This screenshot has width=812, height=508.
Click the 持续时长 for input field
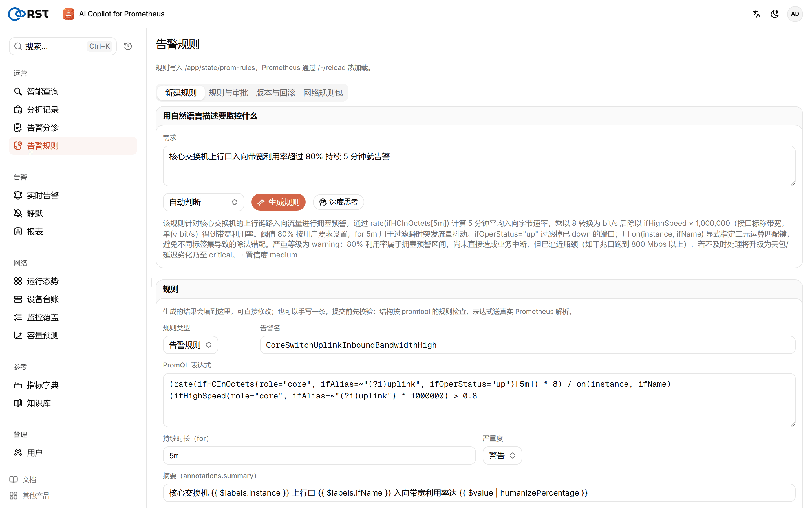click(x=319, y=456)
